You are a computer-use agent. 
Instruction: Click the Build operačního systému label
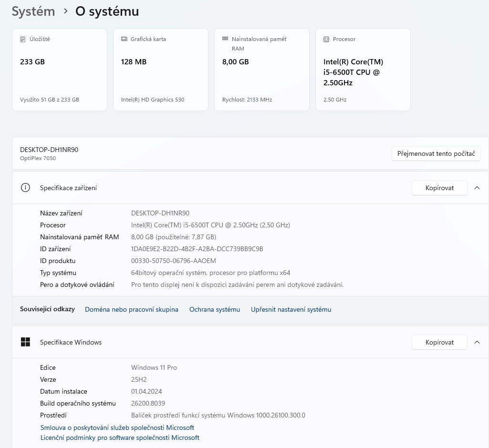[78, 403]
